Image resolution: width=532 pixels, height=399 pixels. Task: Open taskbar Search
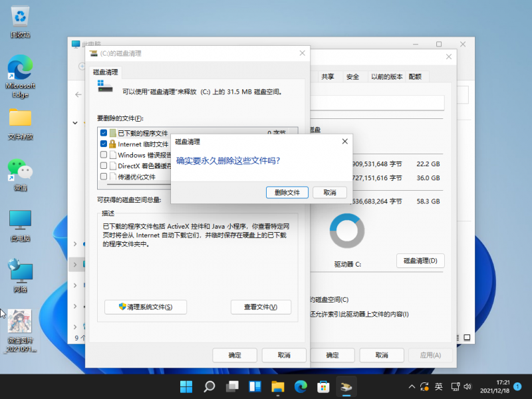[209, 386]
